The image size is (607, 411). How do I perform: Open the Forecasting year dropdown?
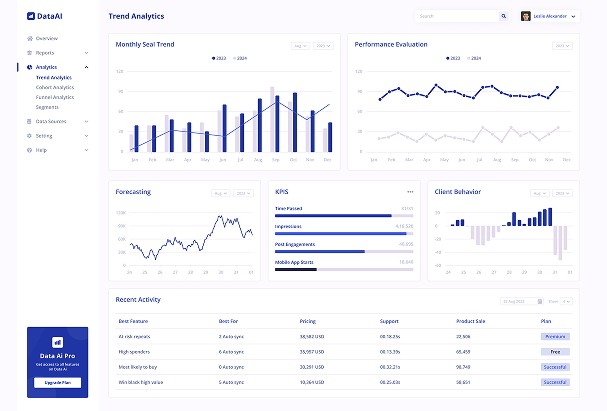(x=243, y=192)
